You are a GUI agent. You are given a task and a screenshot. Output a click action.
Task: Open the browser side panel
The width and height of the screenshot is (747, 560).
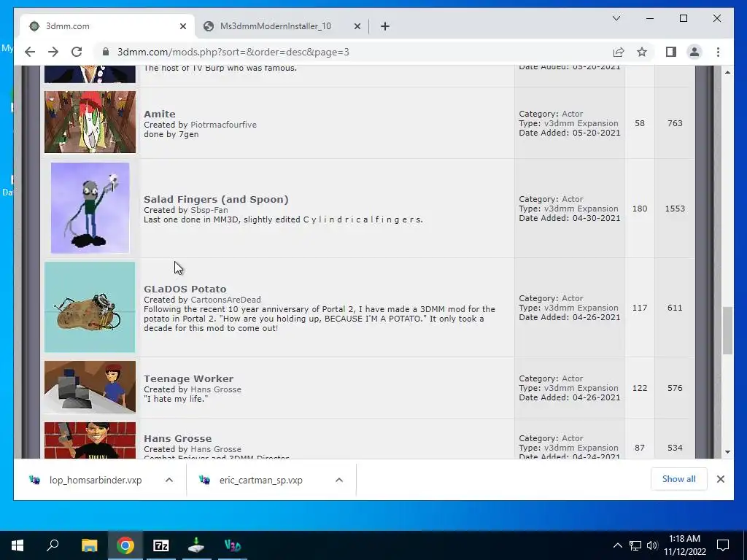point(671,52)
